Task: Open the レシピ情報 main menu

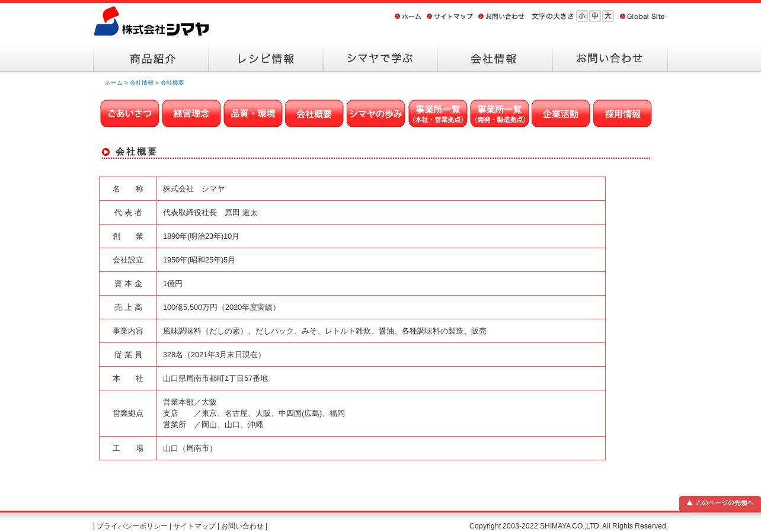Action: pyautogui.click(x=266, y=58)
